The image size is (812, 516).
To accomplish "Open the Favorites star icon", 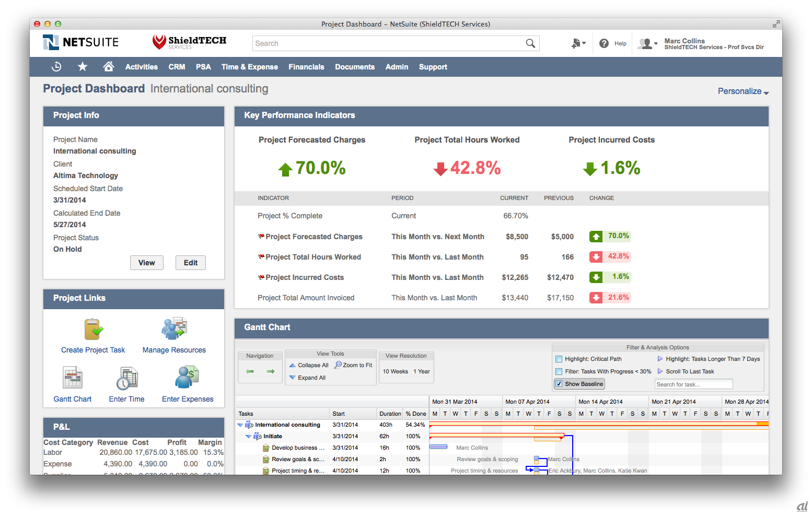I will [x=83, y=66].
